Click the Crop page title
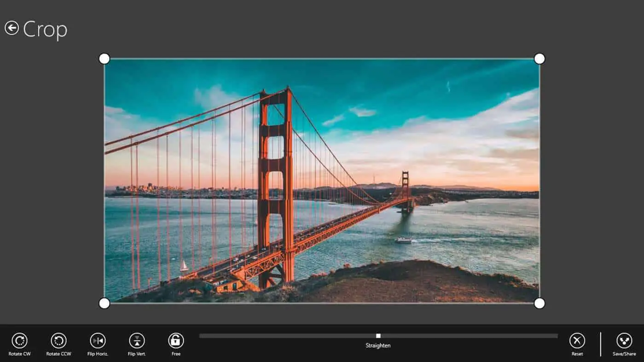This screenshot has height=362, width=644. (x=45, y=29)
